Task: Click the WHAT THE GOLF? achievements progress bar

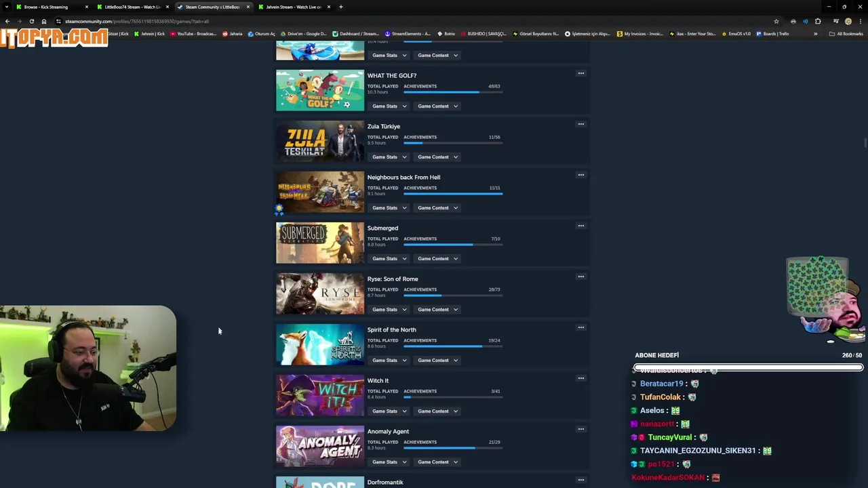Action: point(453,92)
